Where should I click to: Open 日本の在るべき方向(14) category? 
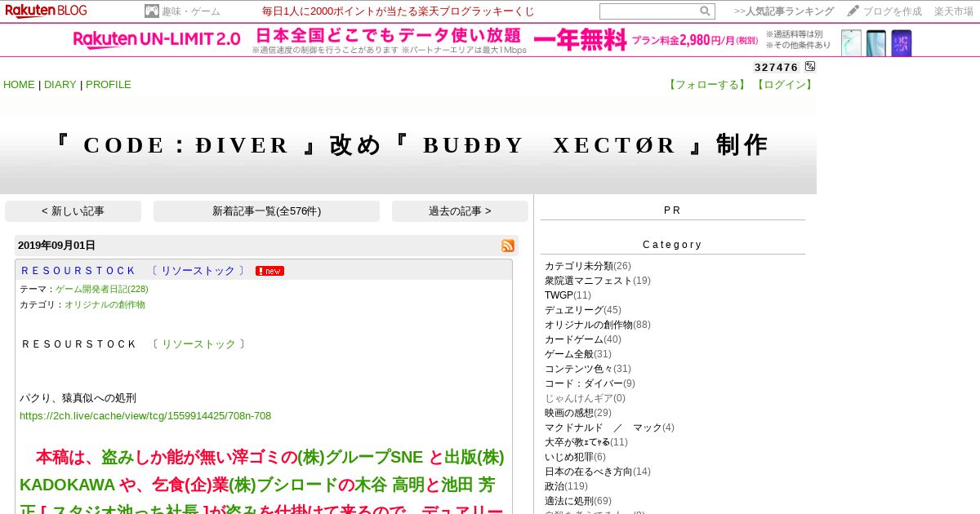598,472
